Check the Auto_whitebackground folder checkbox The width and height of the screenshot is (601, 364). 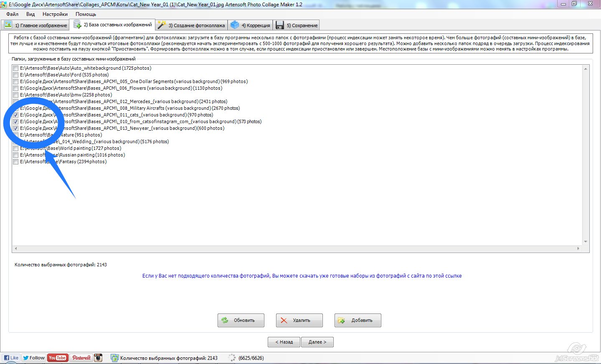click(x=16, y=68)
